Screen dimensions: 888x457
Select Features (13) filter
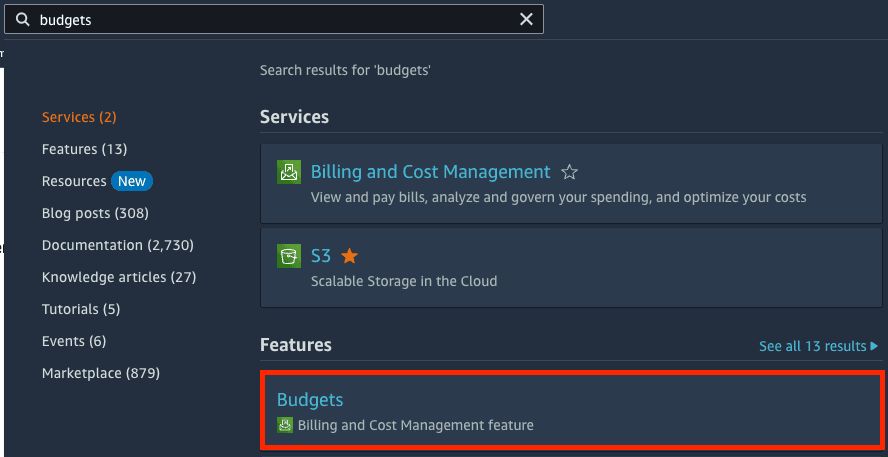pyautogui.click(x=84, y=149)
